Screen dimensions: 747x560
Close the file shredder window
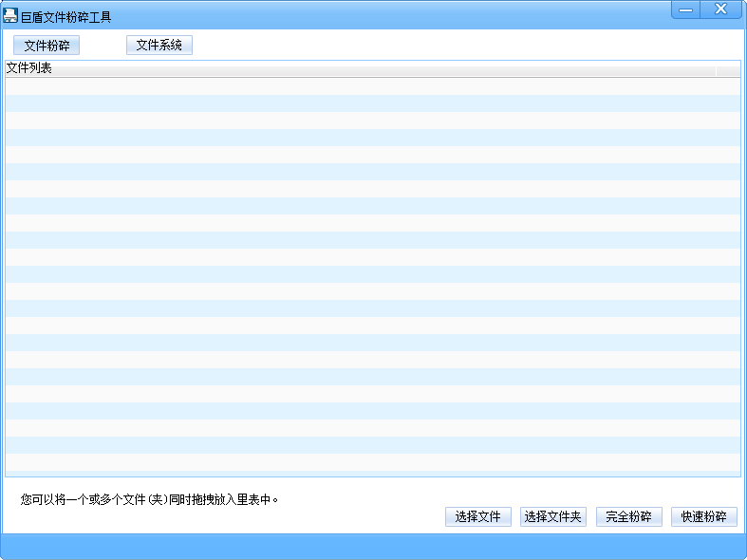(721, 9)
